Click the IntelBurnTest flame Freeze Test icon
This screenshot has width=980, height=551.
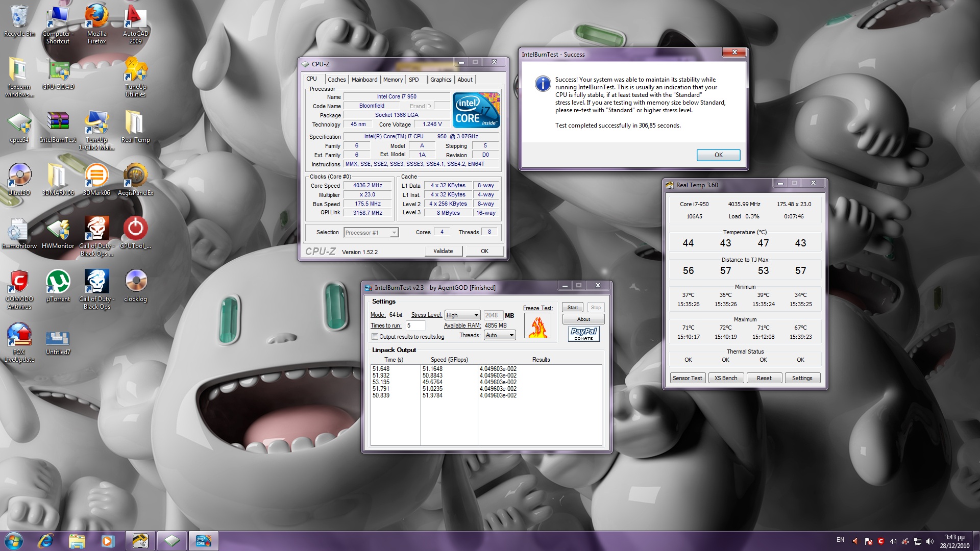(537, 326)
